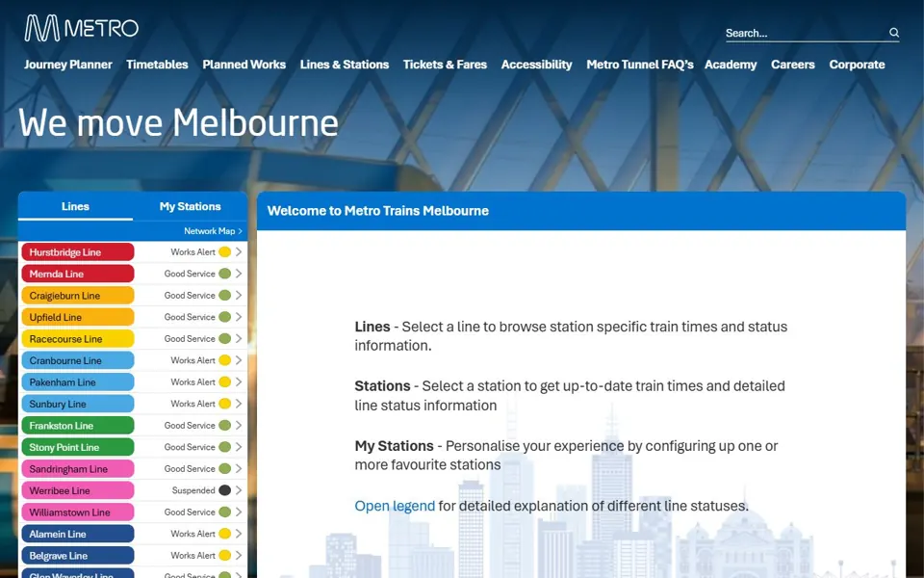Click the Stony Point Line green status dot

point(224,447)
